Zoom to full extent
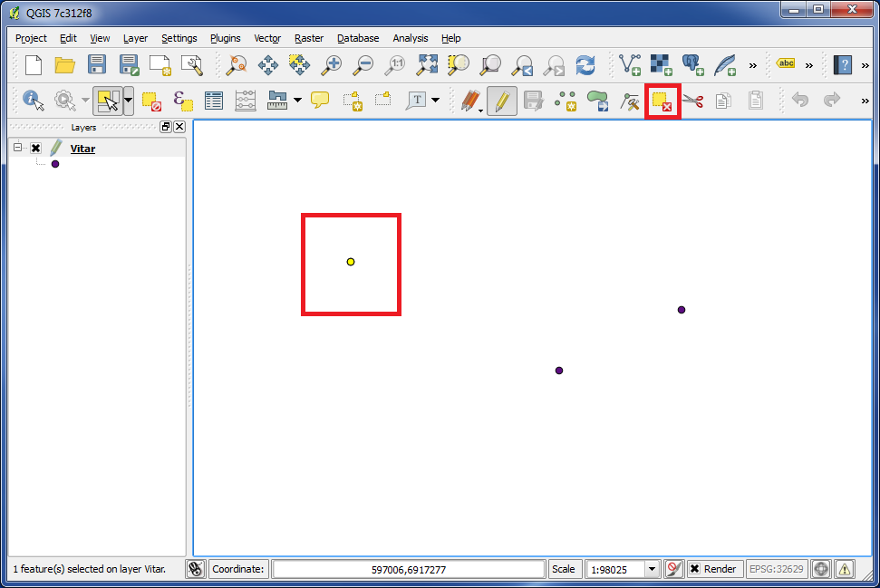This screenshot has width=880, height=588. [427, 65]
